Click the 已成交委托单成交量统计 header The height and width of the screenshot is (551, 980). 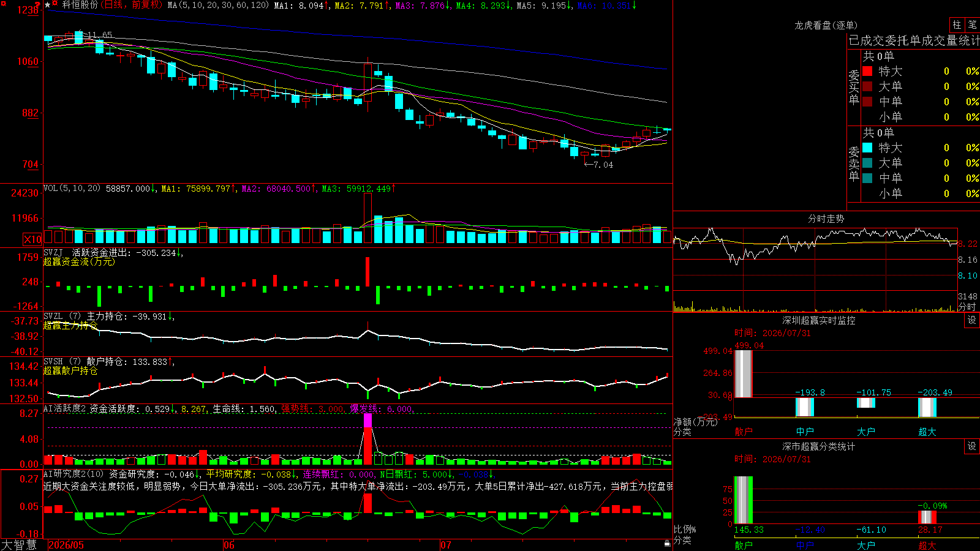pyautogui.click(x=914, y=40)
